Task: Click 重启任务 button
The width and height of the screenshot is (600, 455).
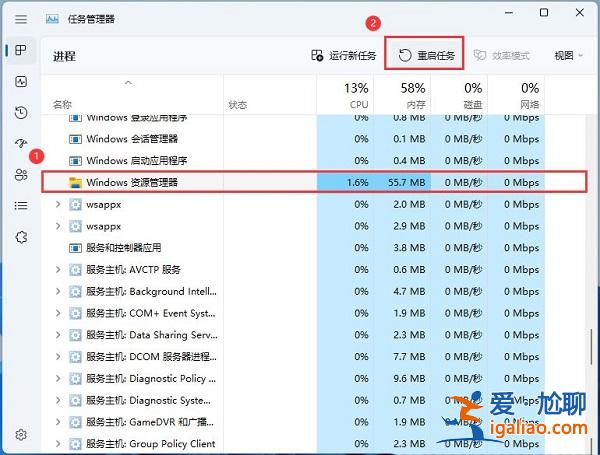Action: [x=426, y=56]
